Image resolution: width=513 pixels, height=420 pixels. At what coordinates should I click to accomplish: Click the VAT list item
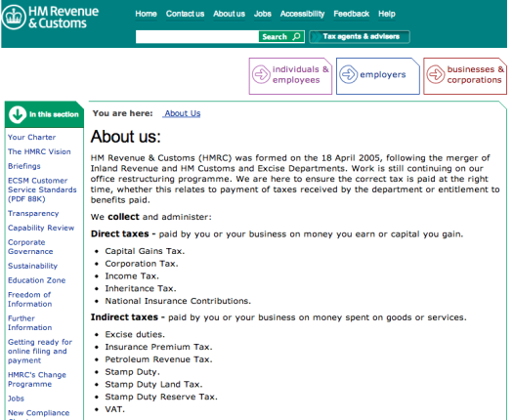click(115, 409)
